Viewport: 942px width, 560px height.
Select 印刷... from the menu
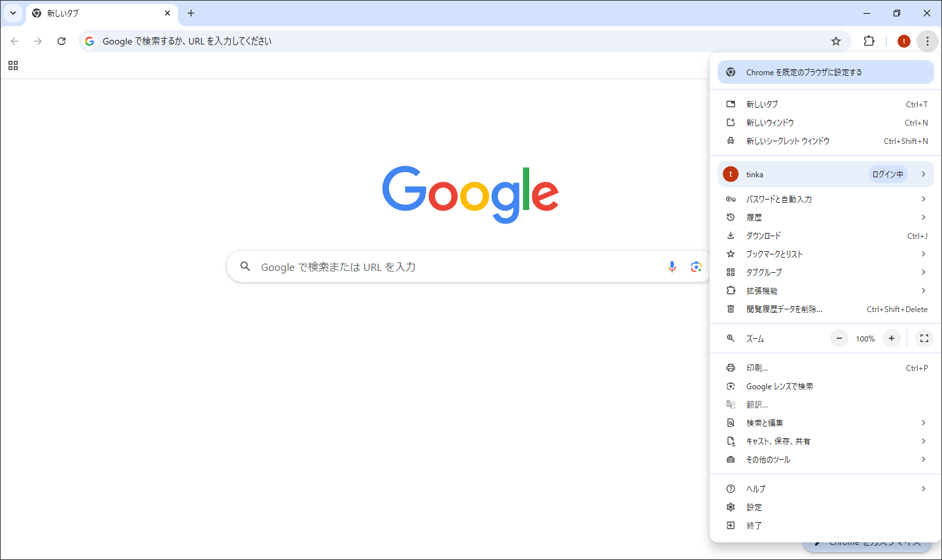(x=826, y=368)
